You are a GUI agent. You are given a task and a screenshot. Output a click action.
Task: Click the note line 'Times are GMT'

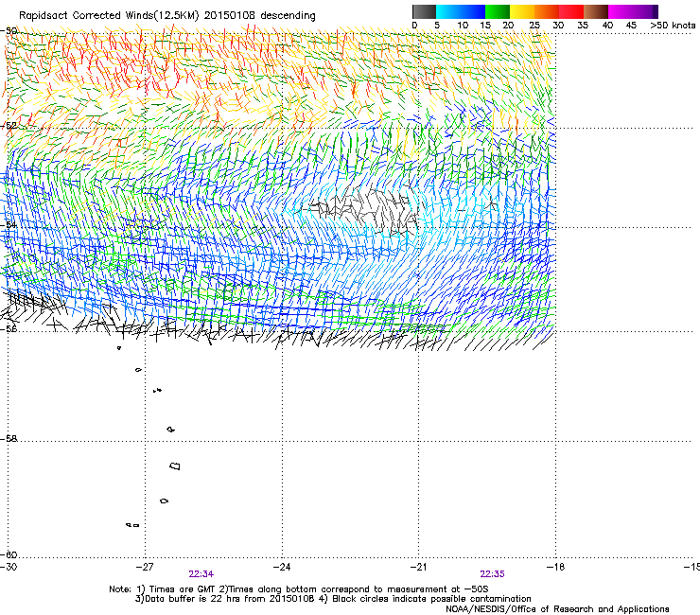pos(181,589)
